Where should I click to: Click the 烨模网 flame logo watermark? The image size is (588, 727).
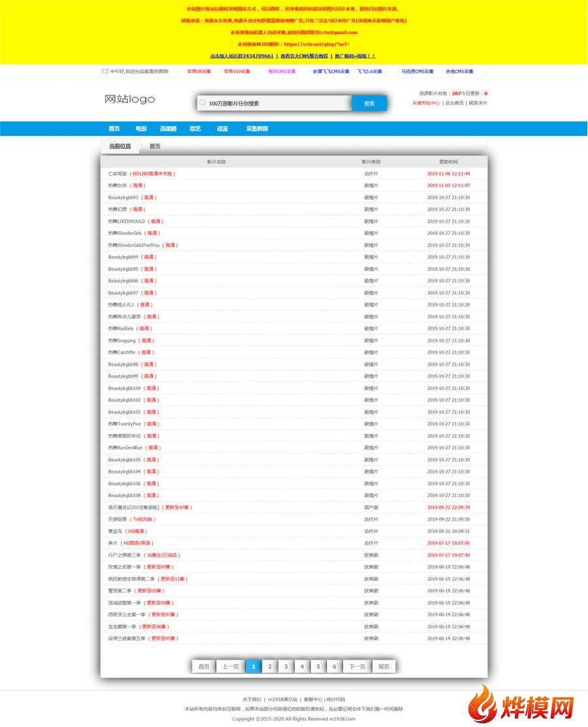point(522,704)
